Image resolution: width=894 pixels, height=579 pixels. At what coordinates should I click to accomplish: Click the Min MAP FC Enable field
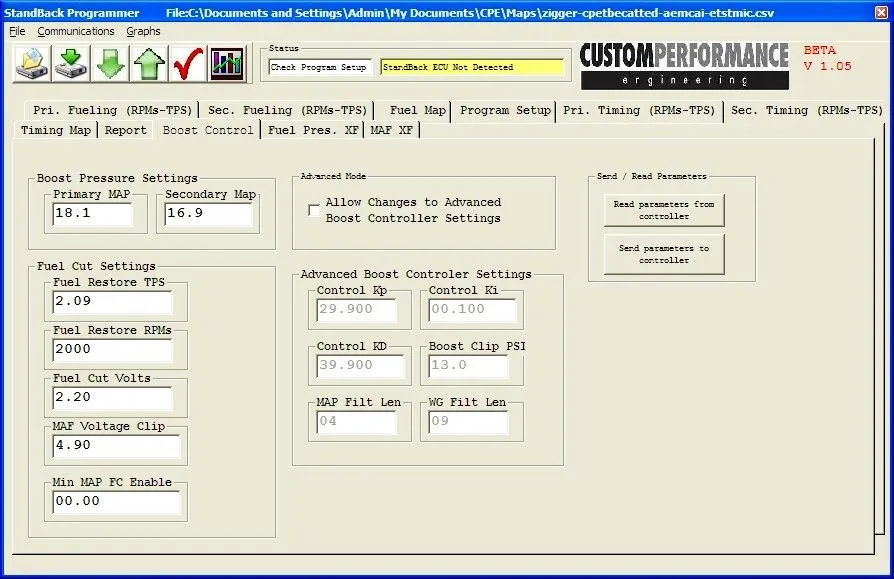point(116,501)
